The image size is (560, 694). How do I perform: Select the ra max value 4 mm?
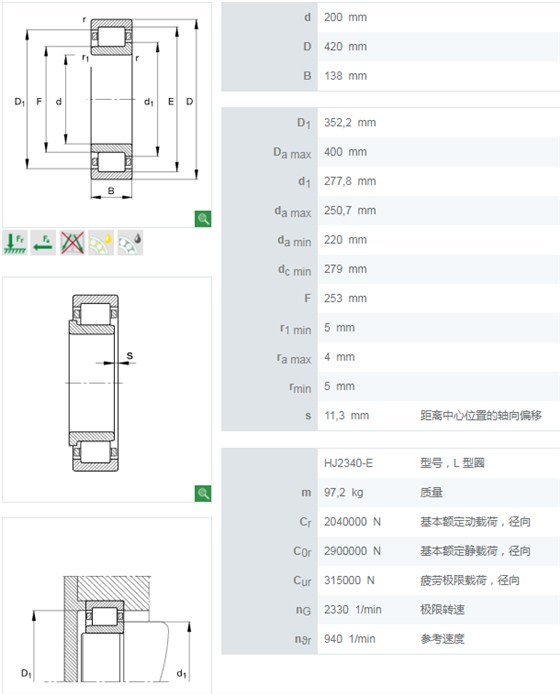(x=340, y=357)
